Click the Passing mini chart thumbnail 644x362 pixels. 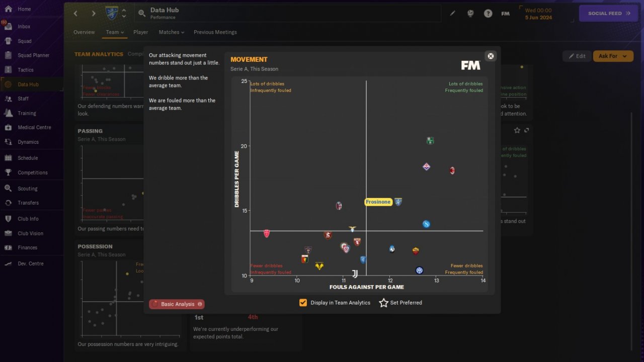[111, 184]
